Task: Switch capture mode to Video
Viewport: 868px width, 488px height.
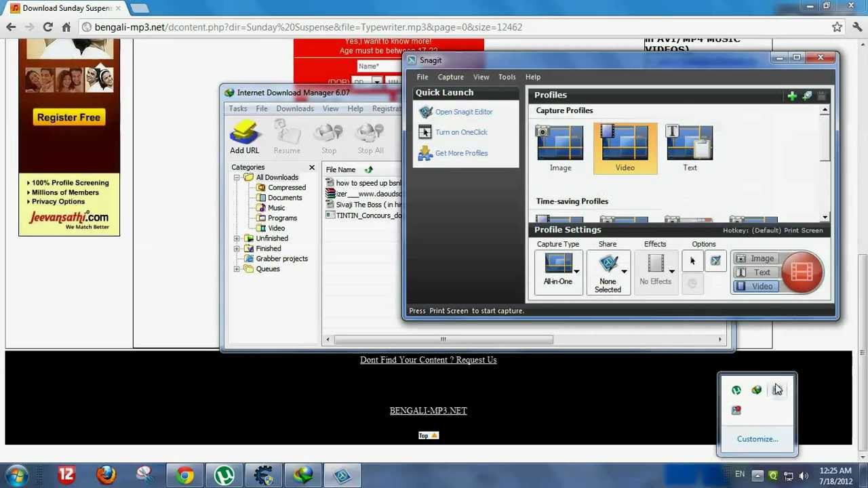Action: click(x=755, y=287)
